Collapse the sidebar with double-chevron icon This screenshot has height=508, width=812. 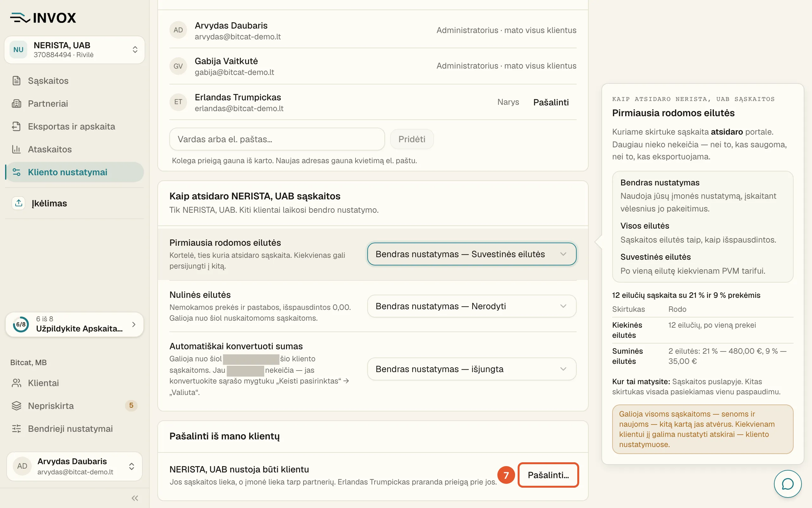135,498
